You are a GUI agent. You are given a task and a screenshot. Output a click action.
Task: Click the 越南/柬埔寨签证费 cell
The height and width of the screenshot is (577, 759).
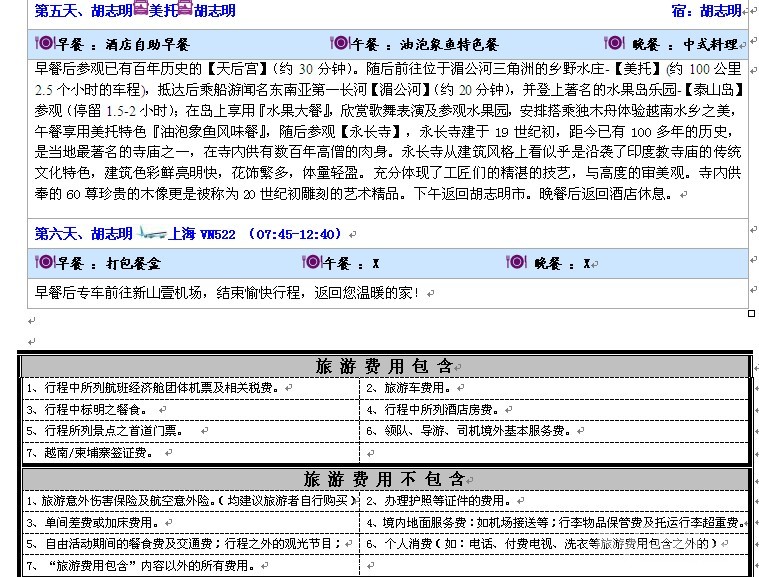pos(95,452)
